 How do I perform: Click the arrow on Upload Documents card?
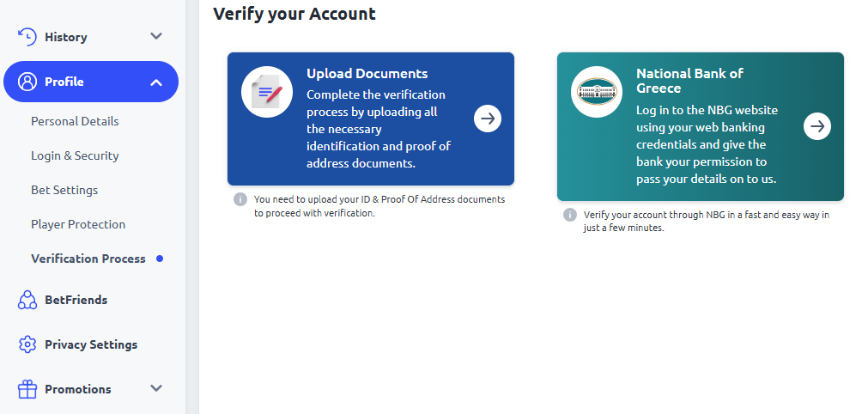(488, 119)
